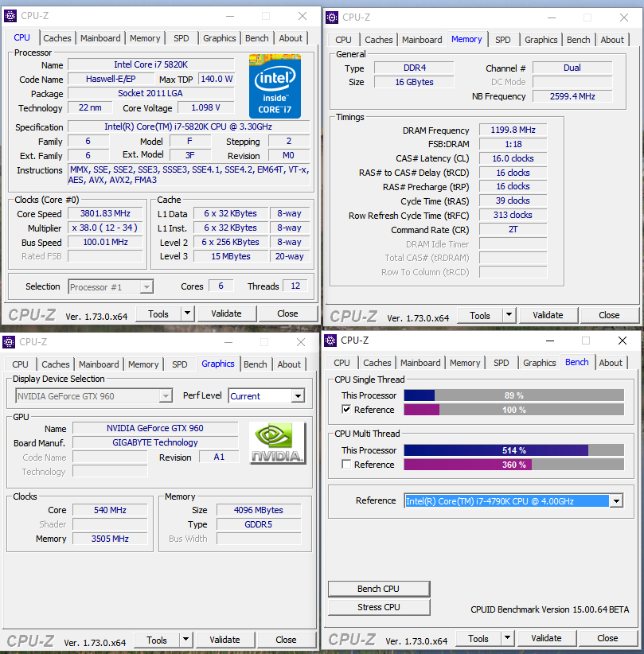Minimize the CPU tab window
The width and height of the screenshot is (644, 654).
tap(230, 16)
